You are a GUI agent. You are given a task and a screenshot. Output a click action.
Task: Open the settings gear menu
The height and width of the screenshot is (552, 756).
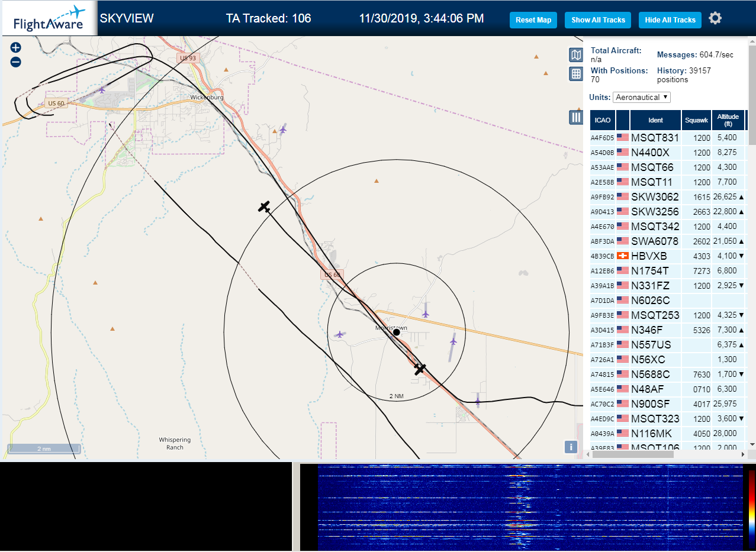pyautogui.click(x=715, y=18)
